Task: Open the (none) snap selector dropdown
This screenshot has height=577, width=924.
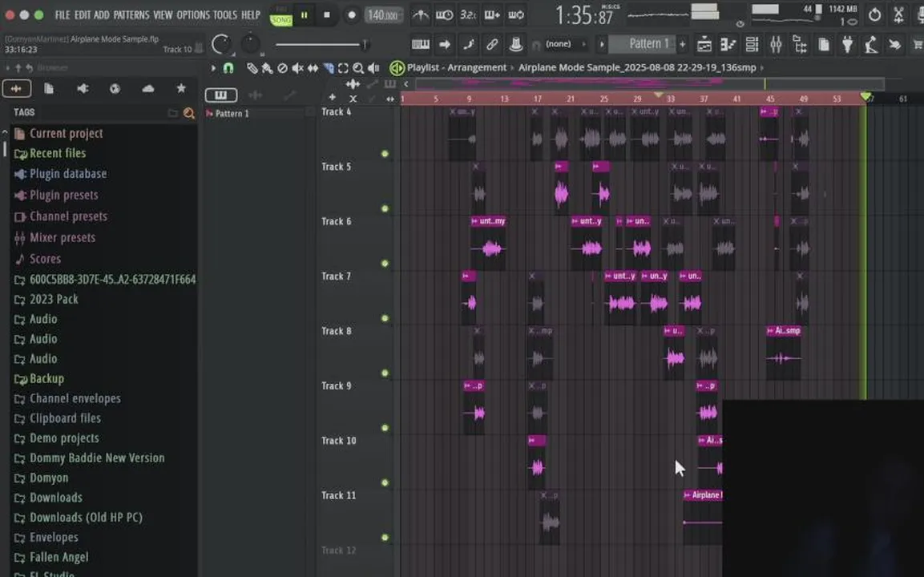Action: pyautogui.click(x=565, y=44)
